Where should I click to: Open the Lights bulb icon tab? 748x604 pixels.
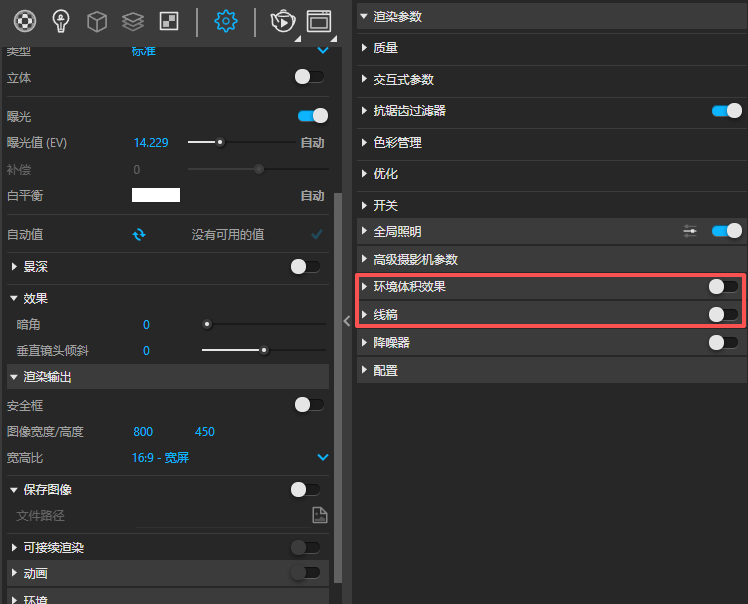(61, 20)
